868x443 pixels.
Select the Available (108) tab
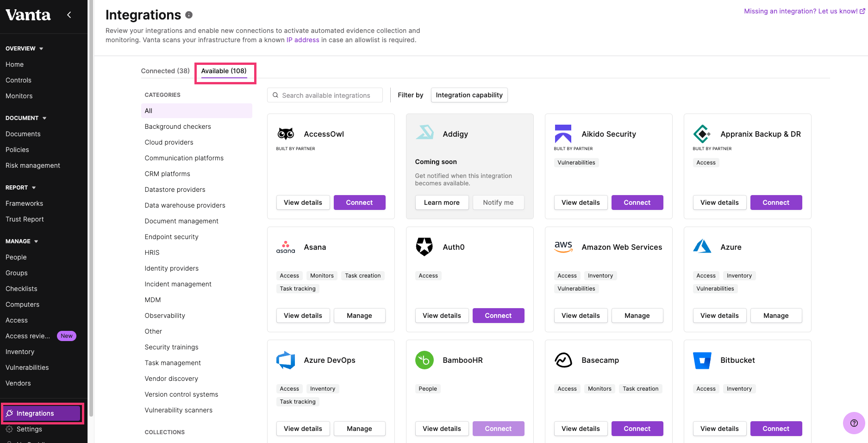click(224, 71)
